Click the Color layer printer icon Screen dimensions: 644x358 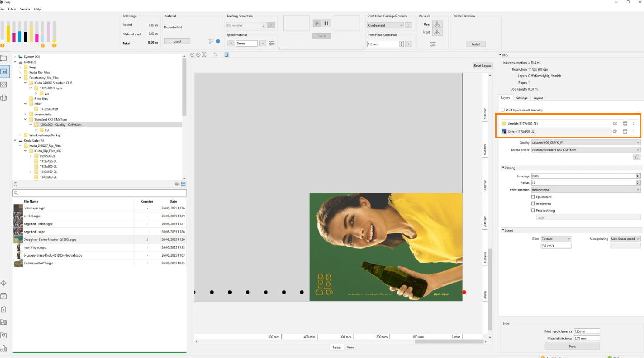625,132
